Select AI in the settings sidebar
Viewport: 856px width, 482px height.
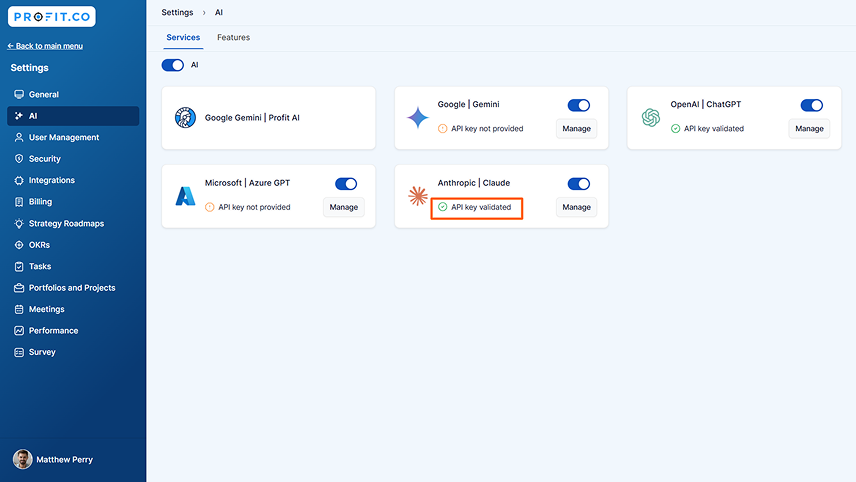(73, 116)
